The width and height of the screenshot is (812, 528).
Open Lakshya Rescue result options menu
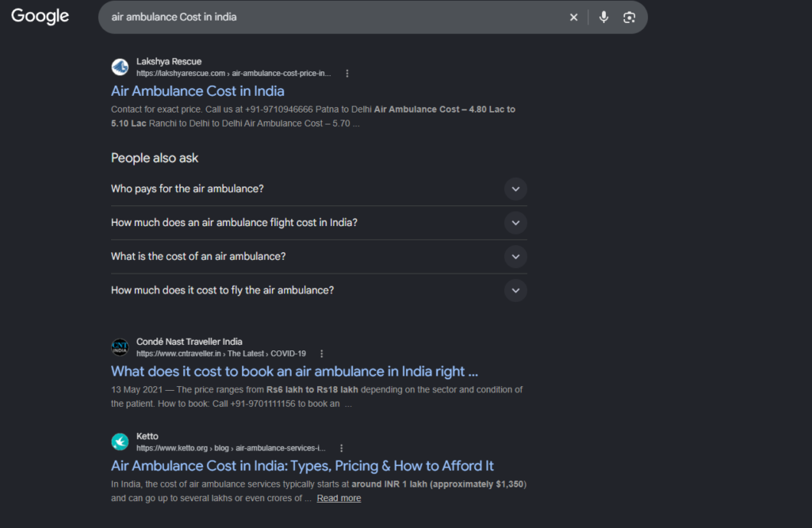347,74
